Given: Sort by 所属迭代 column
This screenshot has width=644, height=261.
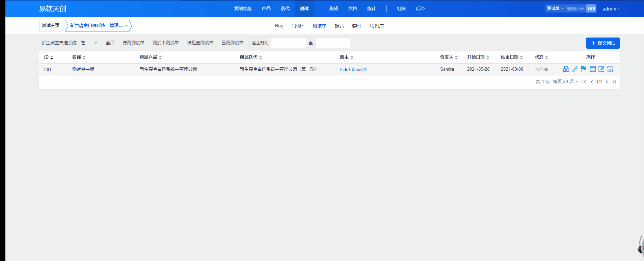Looking at the screenshot, I should click(x=251, y=57).
